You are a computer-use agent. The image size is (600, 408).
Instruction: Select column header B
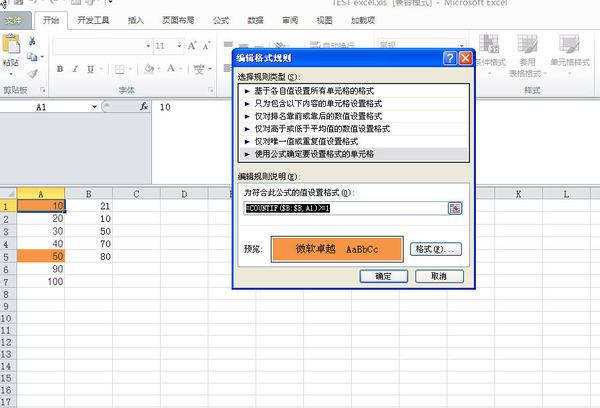[x=88, y=194]
